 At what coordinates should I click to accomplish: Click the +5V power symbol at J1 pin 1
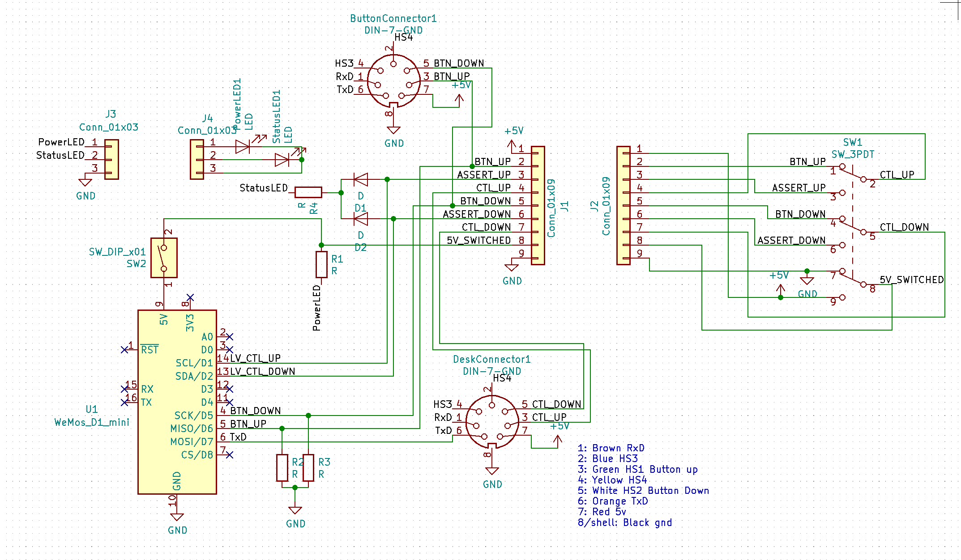pyautogui.click(x=512, y=144)
